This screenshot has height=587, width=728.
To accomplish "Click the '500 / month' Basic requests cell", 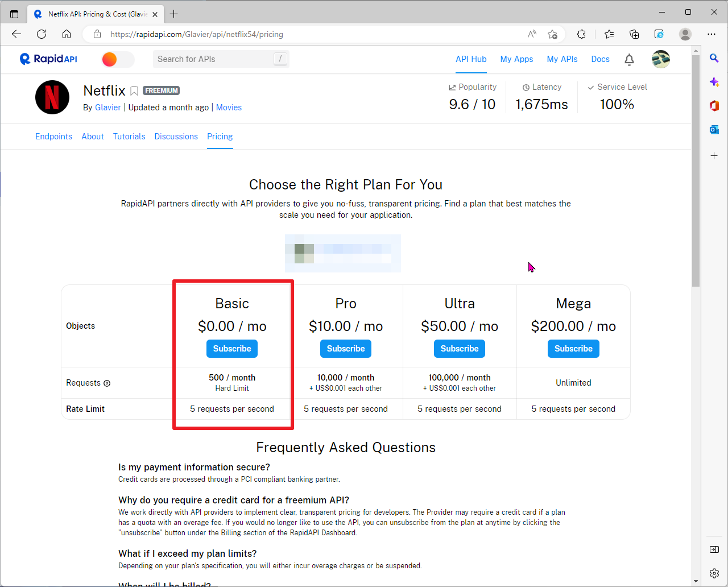I will pyautogui.click(x=232, y=383).
